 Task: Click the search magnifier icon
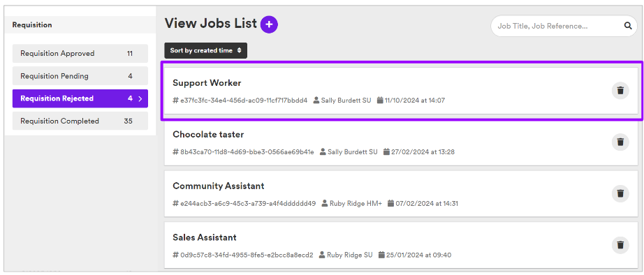point(628,26)
